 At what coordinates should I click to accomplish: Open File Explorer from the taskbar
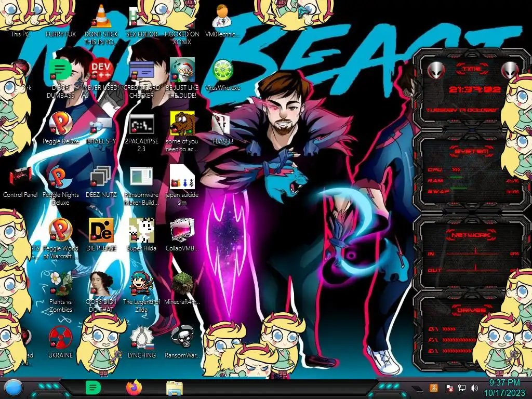click(175, 388)
